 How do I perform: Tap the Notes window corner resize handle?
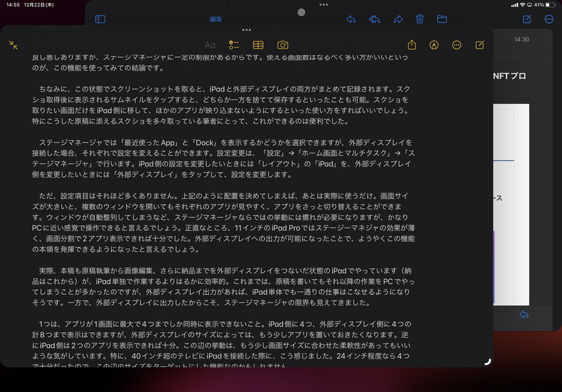coord(488,361)
